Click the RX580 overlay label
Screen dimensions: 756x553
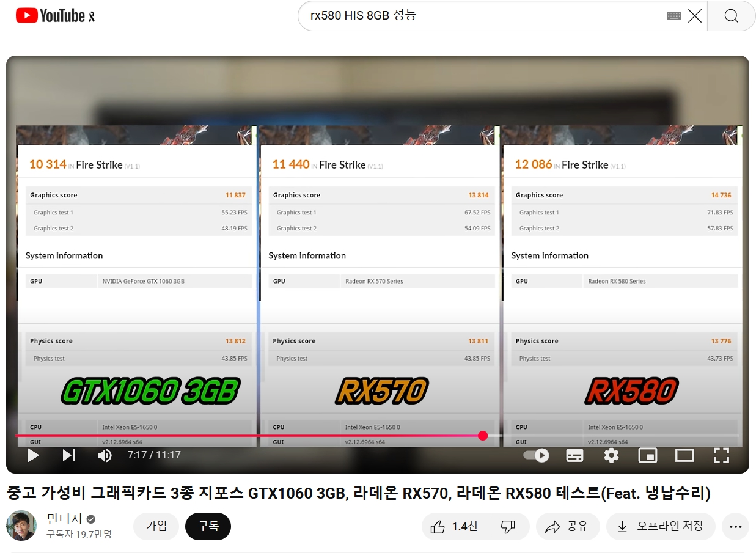pos(632,391)
